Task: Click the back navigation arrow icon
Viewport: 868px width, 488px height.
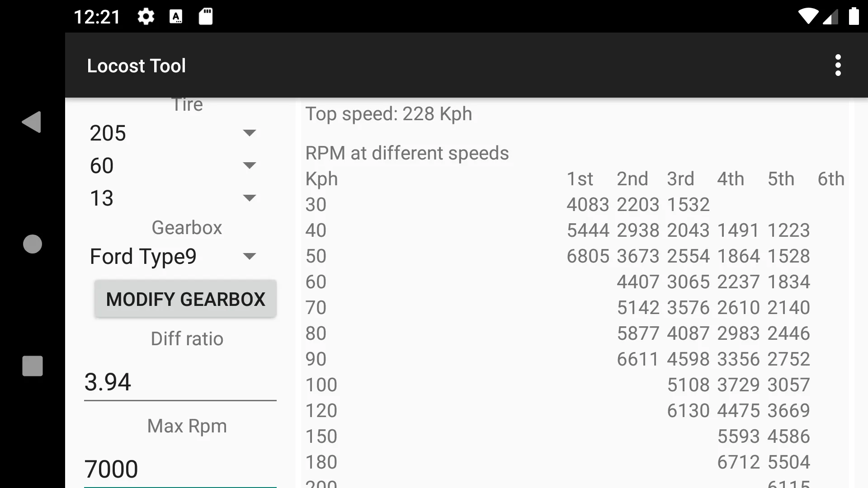Action: (32, 122)
